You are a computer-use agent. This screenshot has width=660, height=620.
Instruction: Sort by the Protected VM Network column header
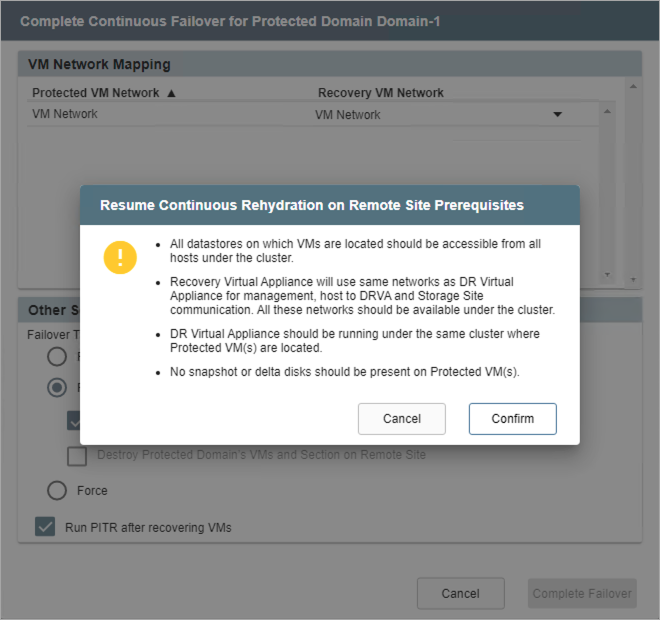pos(96,93)
